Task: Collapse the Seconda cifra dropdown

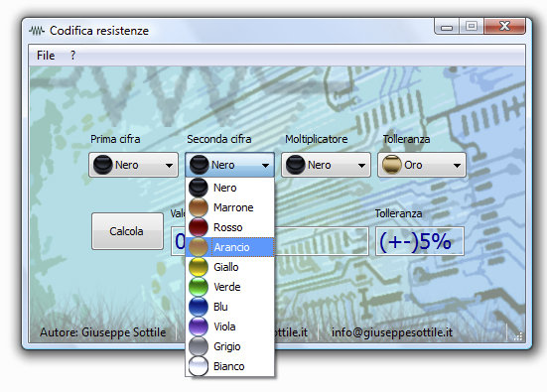Action: (230, 165)
